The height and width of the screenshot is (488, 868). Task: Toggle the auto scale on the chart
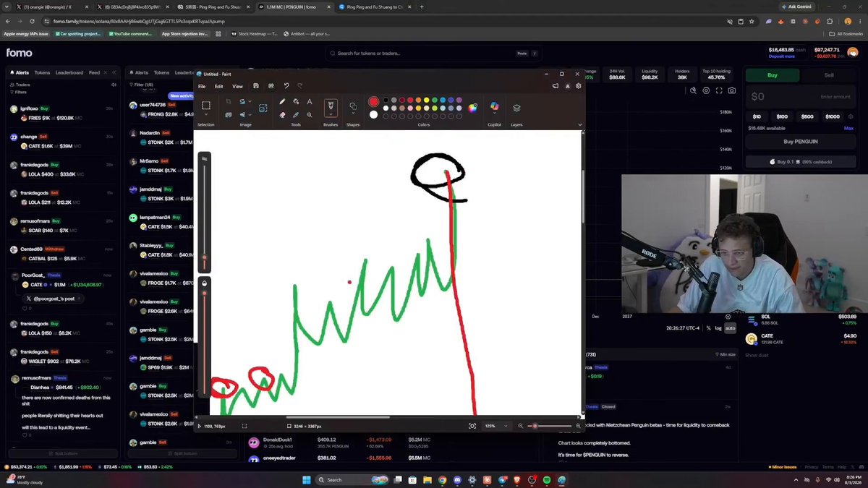click(x=731, y=328)
